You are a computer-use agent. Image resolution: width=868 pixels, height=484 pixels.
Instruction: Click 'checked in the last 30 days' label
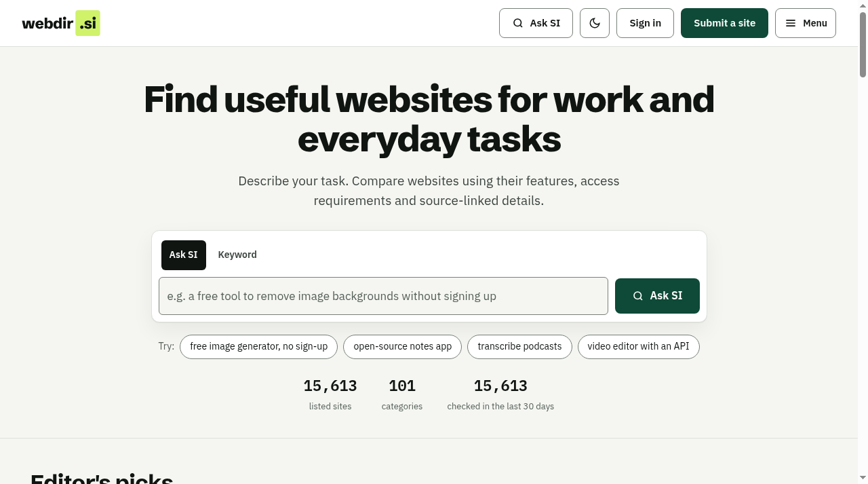500,407
